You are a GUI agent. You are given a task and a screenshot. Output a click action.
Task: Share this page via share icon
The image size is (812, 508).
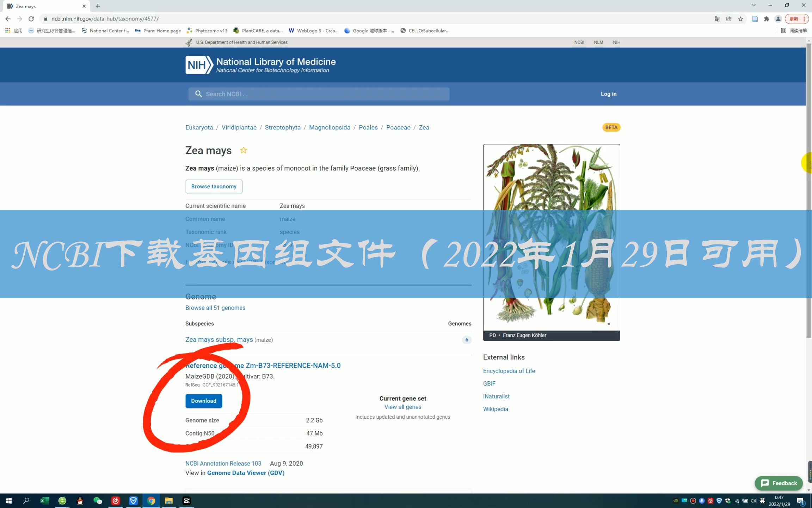click(x=729, y=19)
